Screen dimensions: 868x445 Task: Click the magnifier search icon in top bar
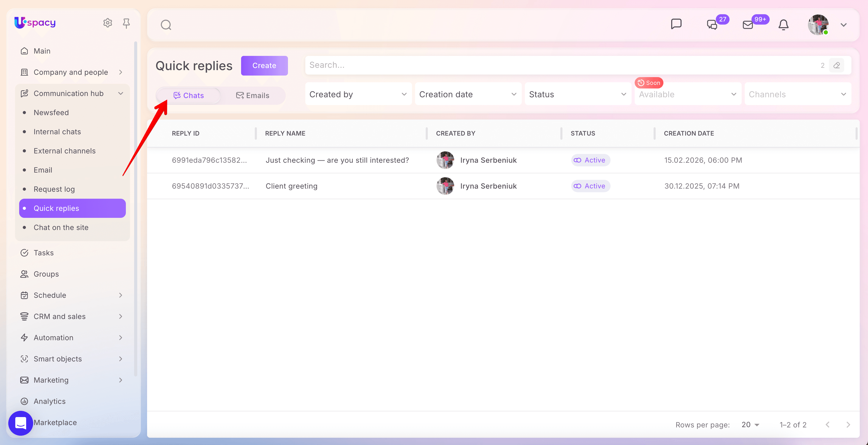(x=166, y=25)
